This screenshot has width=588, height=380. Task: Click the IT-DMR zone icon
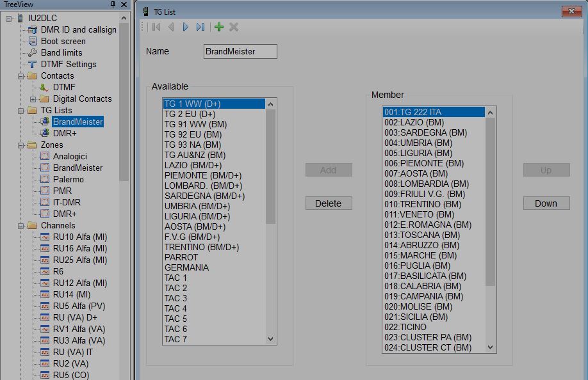pos(45,202)
